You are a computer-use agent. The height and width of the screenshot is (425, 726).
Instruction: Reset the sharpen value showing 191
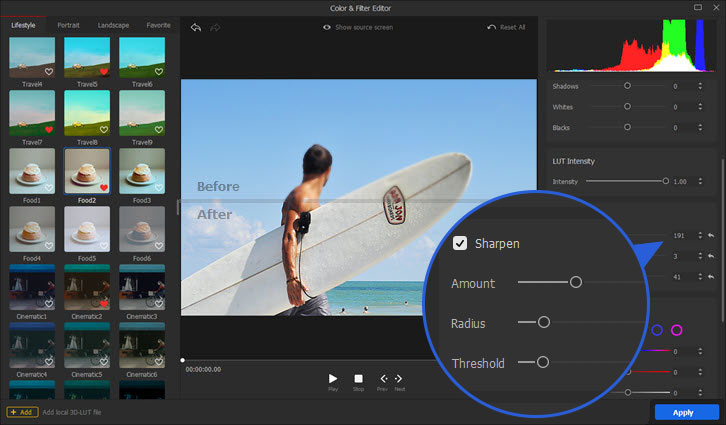click(710, 235)
